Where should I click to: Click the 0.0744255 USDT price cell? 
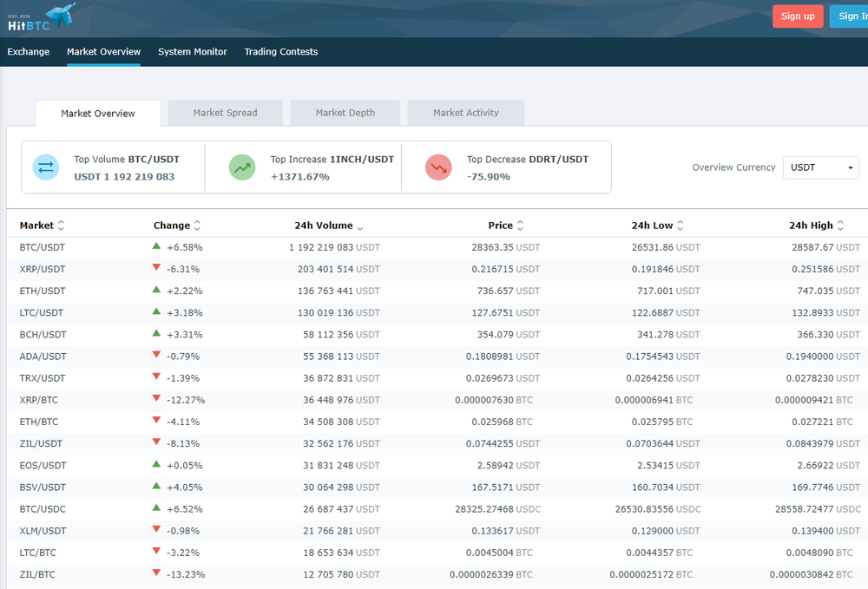coord(503,443)
